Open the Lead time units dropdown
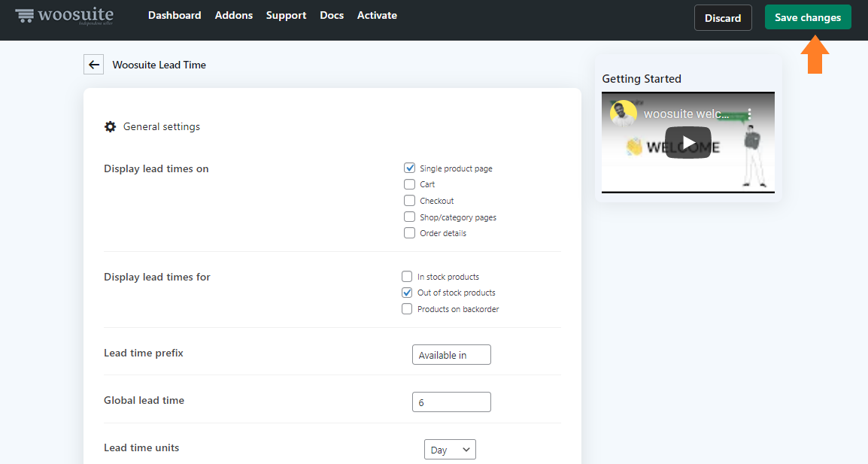The height and width of the screenshot is (464, 868). coord(450,450)
